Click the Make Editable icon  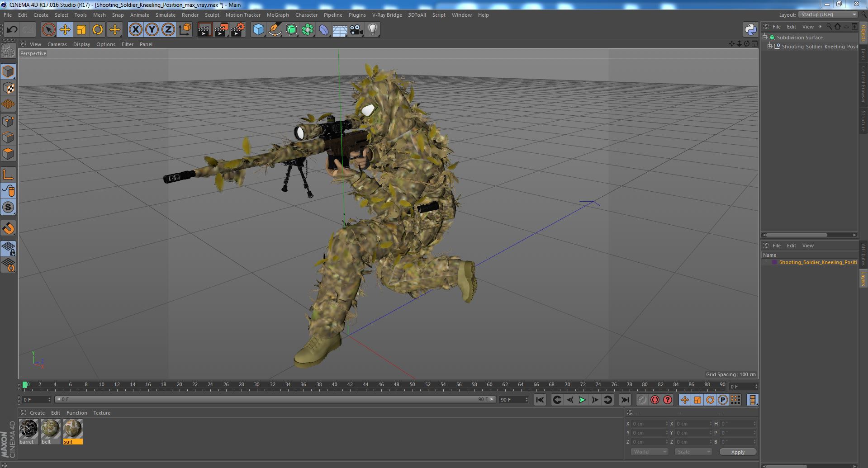coord(8,52)
